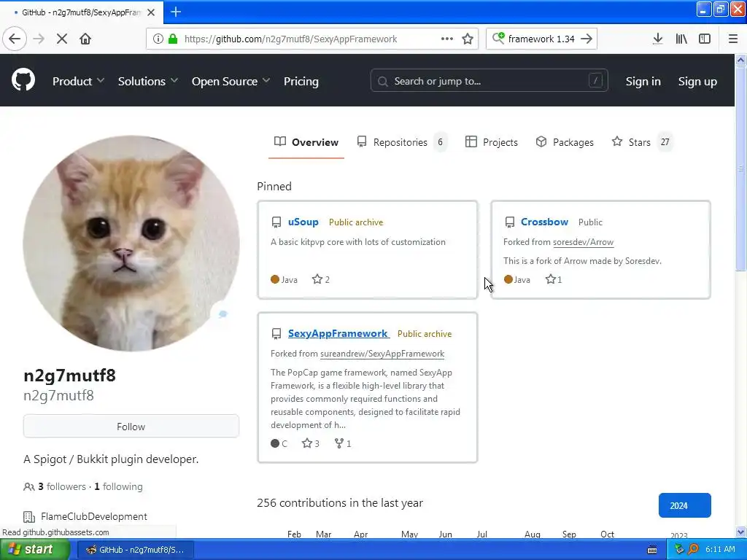View the 1 following list
The width and height of the screenshot is (747, 560).
(119, 486)
